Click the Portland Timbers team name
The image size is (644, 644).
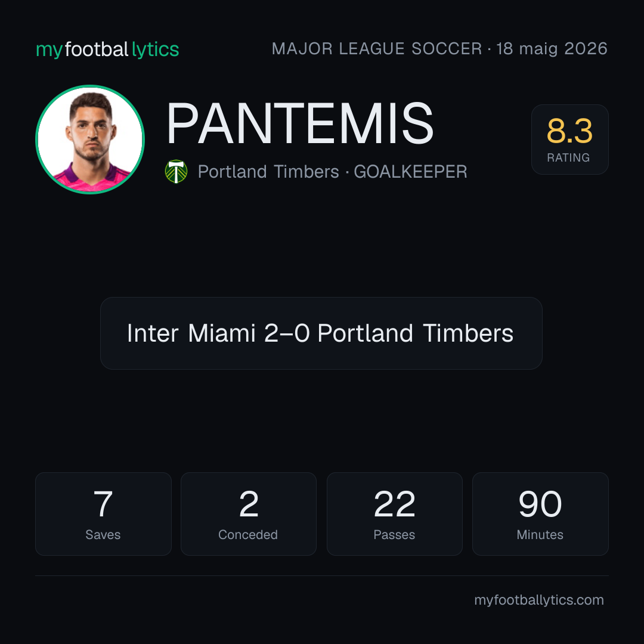268,172
